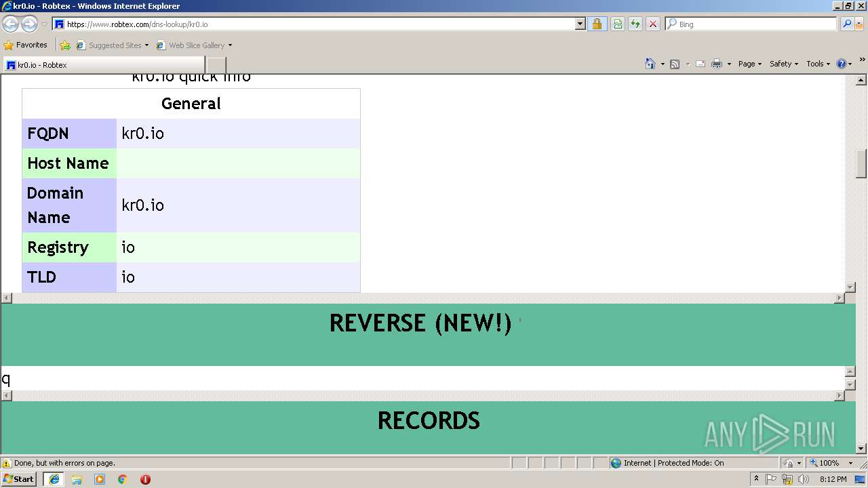
Task: Select the kr0.io - Robtex tab
Action: (104, 65)
